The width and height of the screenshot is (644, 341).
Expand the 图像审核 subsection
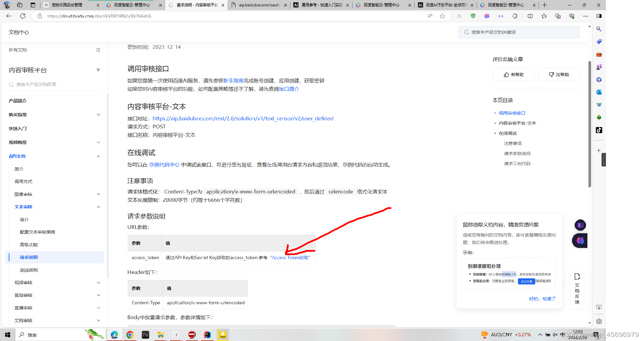pyautogui.click(x=98, y=194)
